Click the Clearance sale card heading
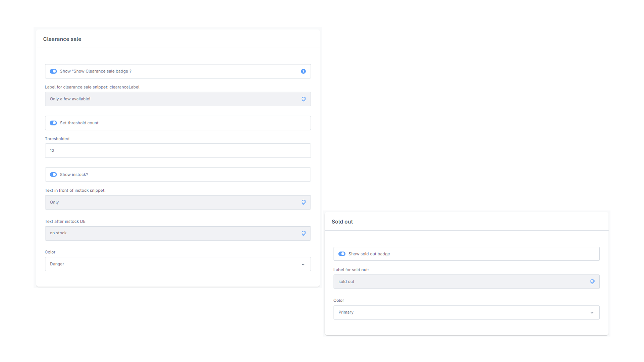 pos(62,39)
